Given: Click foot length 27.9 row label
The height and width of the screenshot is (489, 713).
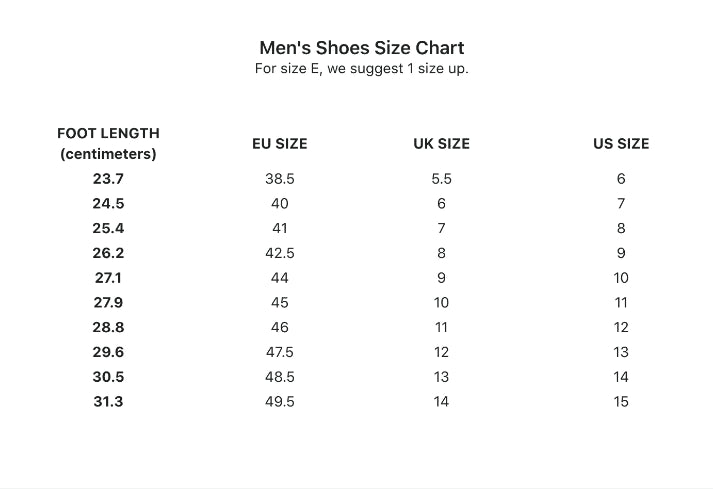Looking at the screenshot, I should point(108,302).
